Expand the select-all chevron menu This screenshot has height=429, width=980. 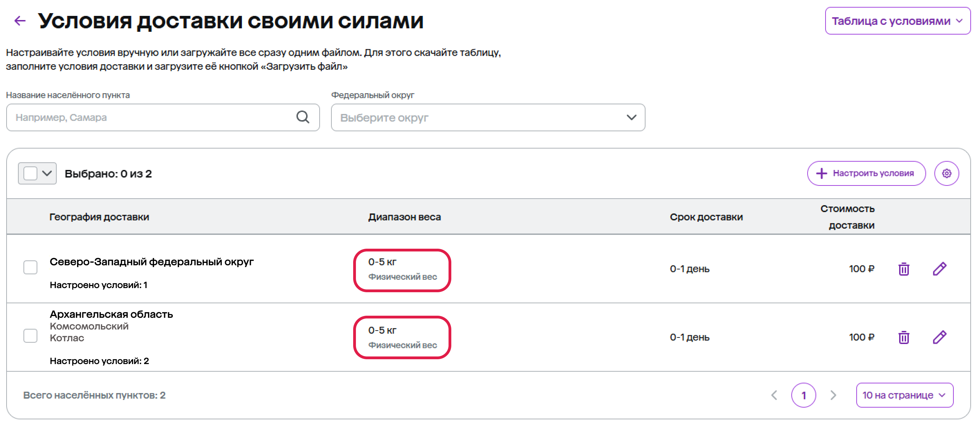[x=47, y=173]
